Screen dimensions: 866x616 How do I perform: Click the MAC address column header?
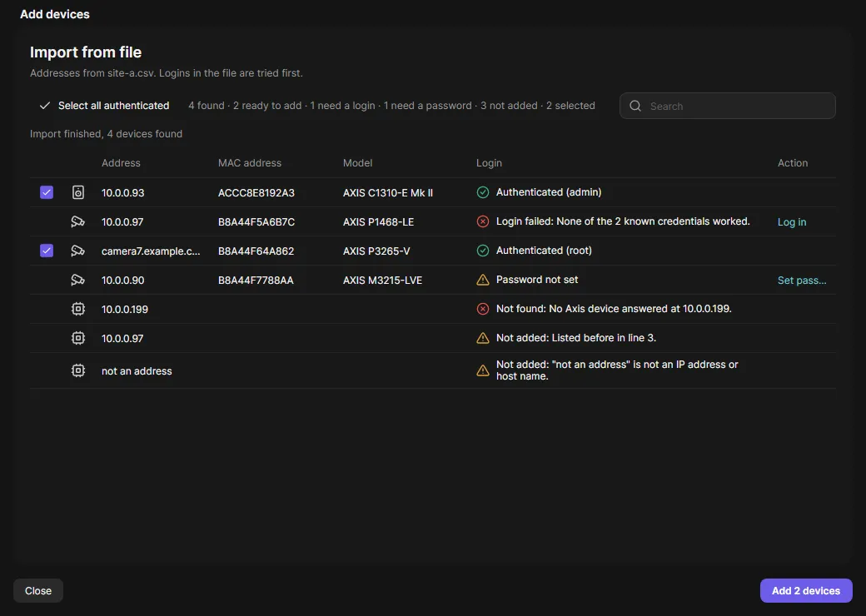pos(250,163)
